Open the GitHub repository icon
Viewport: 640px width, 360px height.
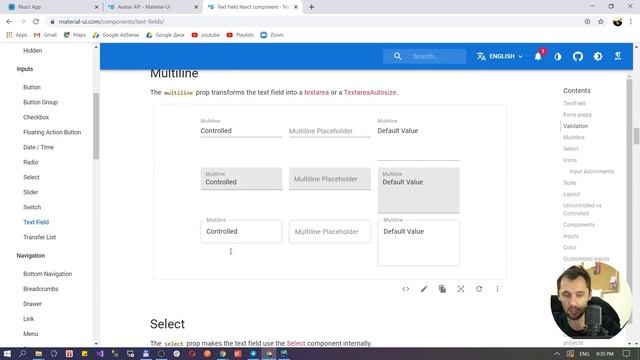pyautogui.click(x=578, y=56)
